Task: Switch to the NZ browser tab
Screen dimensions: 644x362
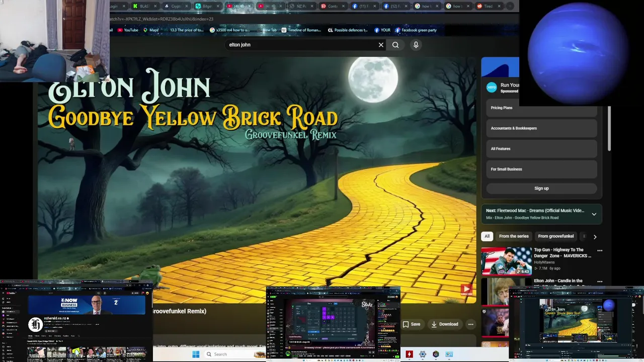Action: coord(301,6)
